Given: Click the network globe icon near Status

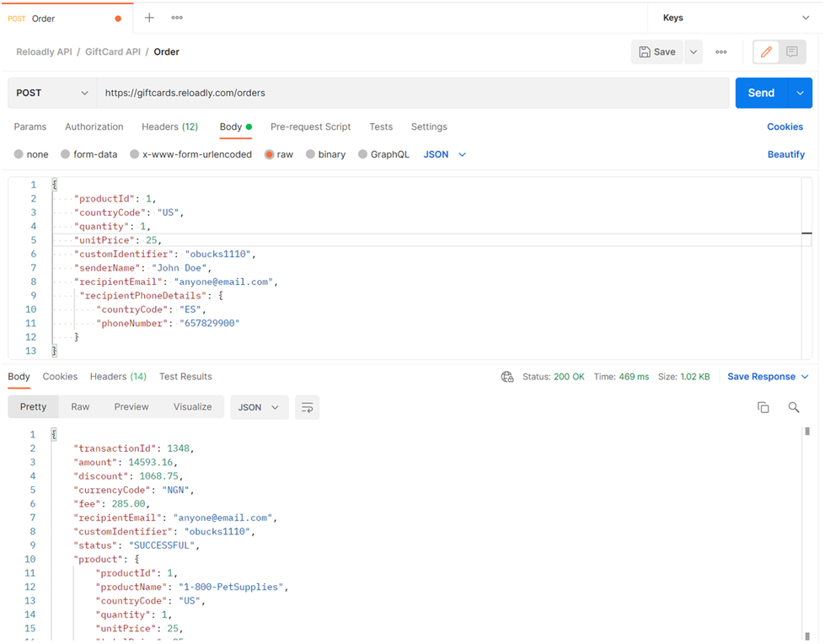Looking at the screenshot, I should [x=507, y=377].
